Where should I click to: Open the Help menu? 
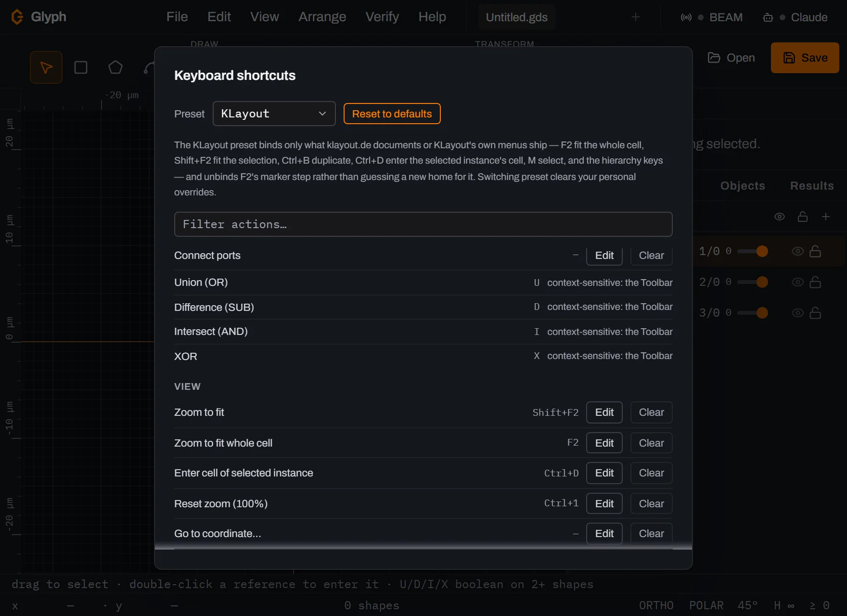pyautogui.click(x=432, y=17)
